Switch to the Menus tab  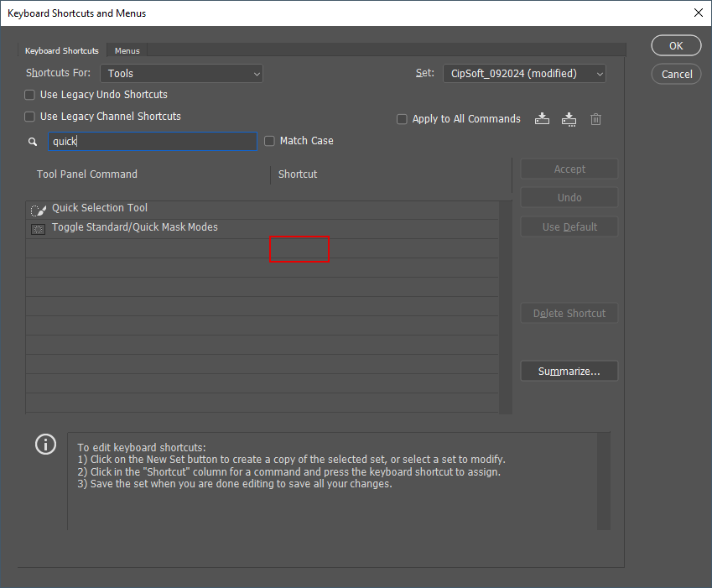coord(127,50)
